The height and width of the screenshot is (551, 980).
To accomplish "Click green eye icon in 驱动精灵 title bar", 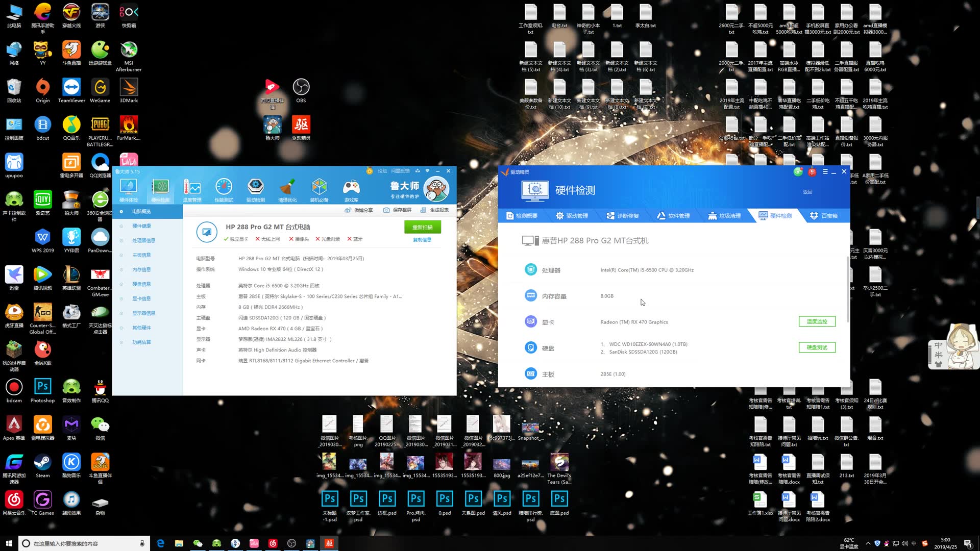I will [798, 172].
